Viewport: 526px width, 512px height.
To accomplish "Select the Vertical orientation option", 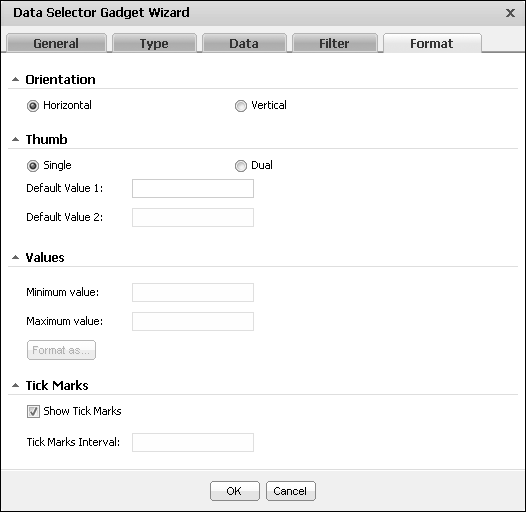I will (x=241, y=106).
